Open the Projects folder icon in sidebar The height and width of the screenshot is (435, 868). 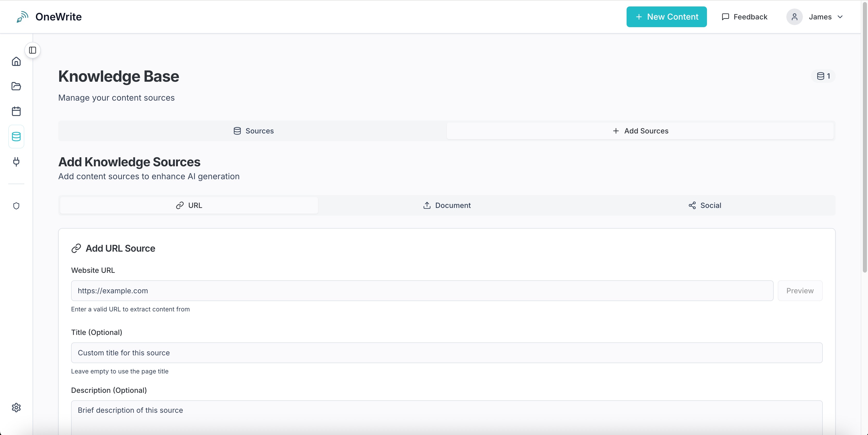(16, 86)
